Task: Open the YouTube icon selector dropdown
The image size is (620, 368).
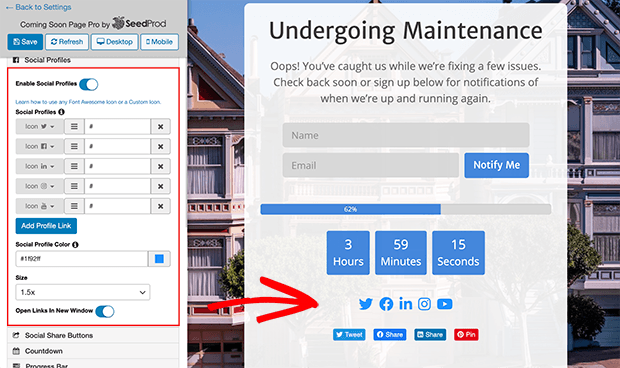Action: coord(40,206)
